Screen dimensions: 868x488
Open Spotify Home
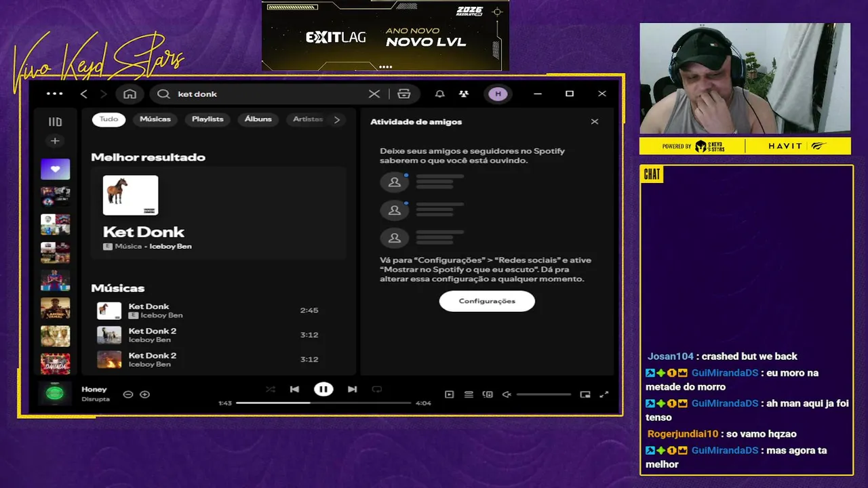point(130,94)
